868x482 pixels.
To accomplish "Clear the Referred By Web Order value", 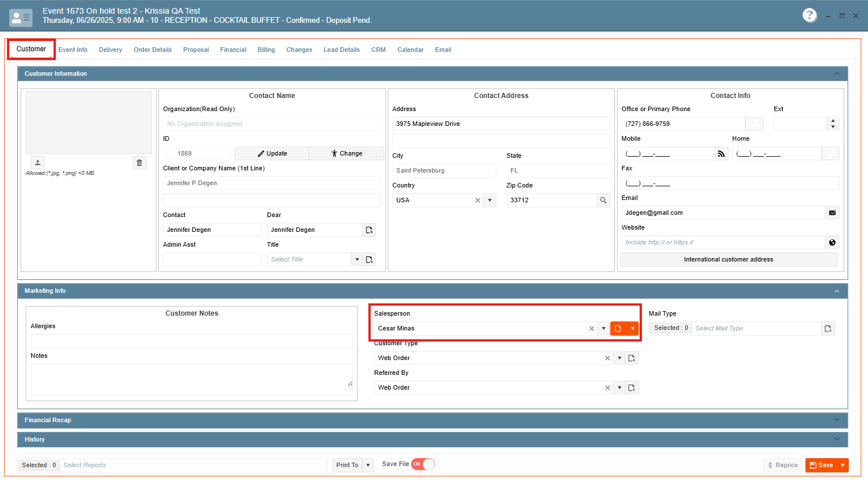I will click(x=607, y=387).
